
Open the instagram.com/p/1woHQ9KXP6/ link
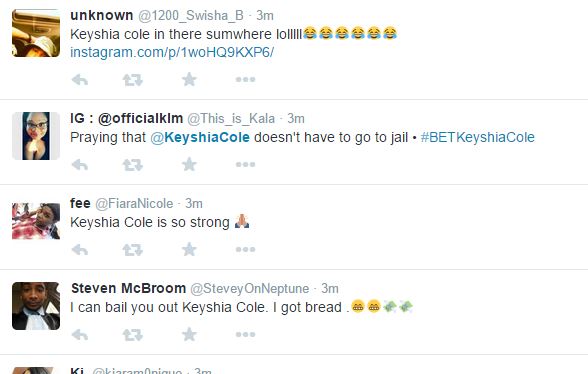(172, 52)
